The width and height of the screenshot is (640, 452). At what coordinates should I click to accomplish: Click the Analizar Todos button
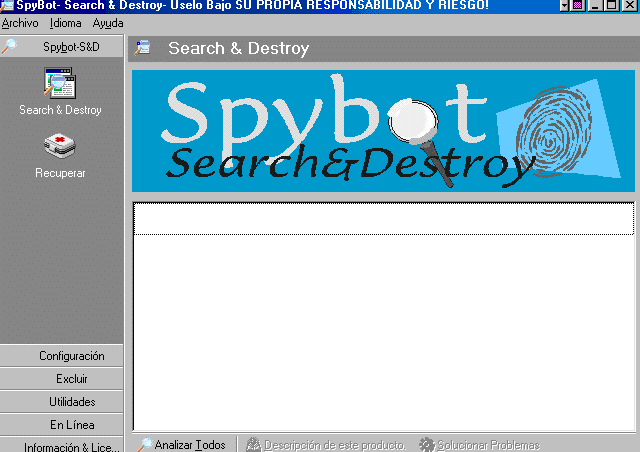pyautogui.click(x=182, y=444)
